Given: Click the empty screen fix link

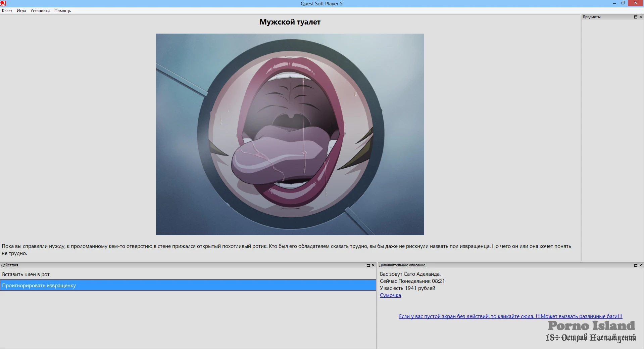Looking at the screenshot, I should (x=510, y=316).
